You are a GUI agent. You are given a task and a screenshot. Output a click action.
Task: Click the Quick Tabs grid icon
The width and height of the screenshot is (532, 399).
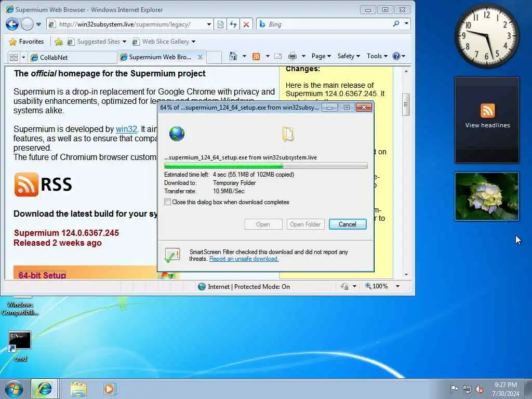[x=14, y=57]
